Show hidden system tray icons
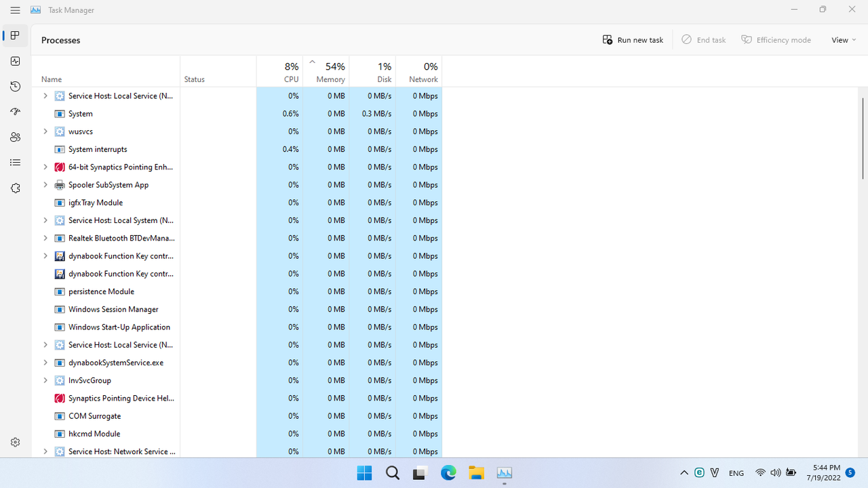 coord(684,472)
